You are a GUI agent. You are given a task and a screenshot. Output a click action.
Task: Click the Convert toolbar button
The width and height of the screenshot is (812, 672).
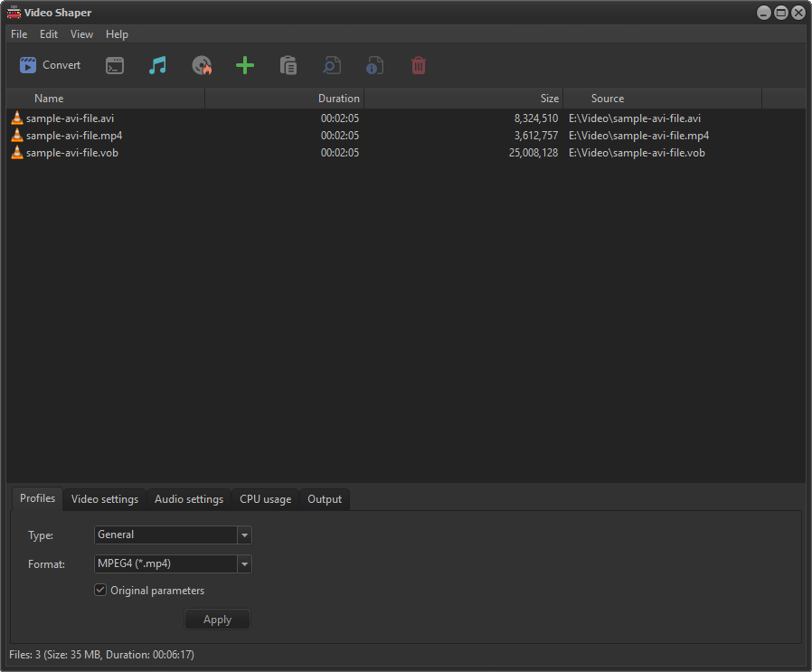[x=51, y=65]
